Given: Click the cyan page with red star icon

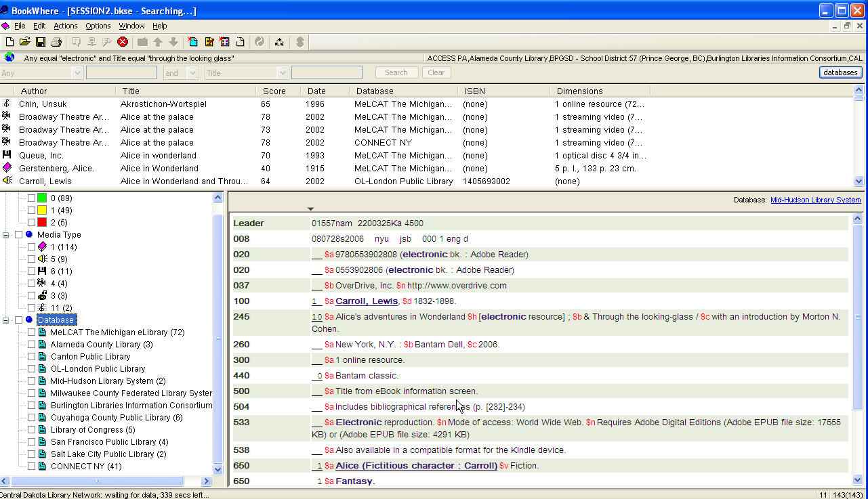Looking at the screenshot, I should click(193, 42).
